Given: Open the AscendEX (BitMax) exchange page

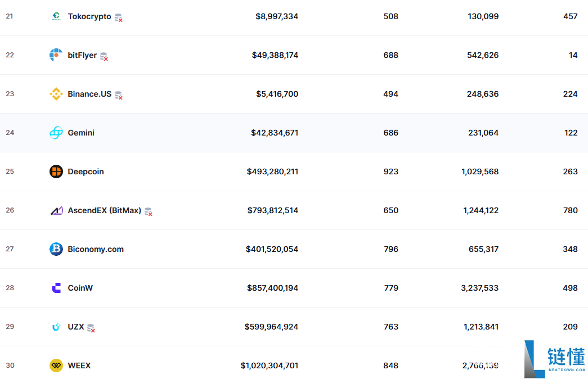Looking at the screenshot, I should click(x=105, y=210).
